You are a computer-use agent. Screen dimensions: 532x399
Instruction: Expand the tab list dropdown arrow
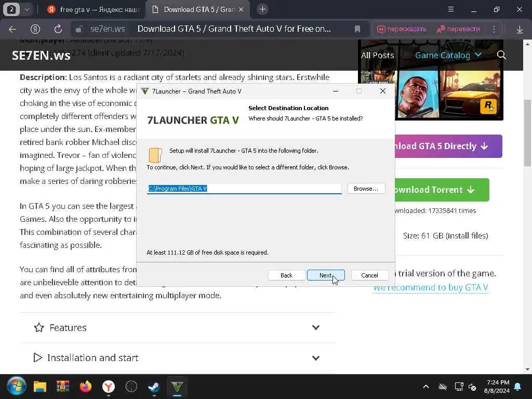[x=27, y=9]
